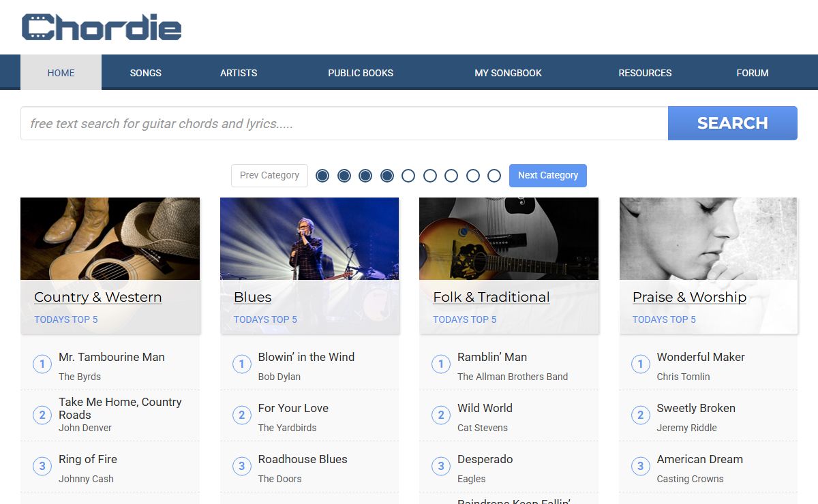Select the fourth category pagination dot
The height and width of the screenshot is (504, 818).
(387, 176)
